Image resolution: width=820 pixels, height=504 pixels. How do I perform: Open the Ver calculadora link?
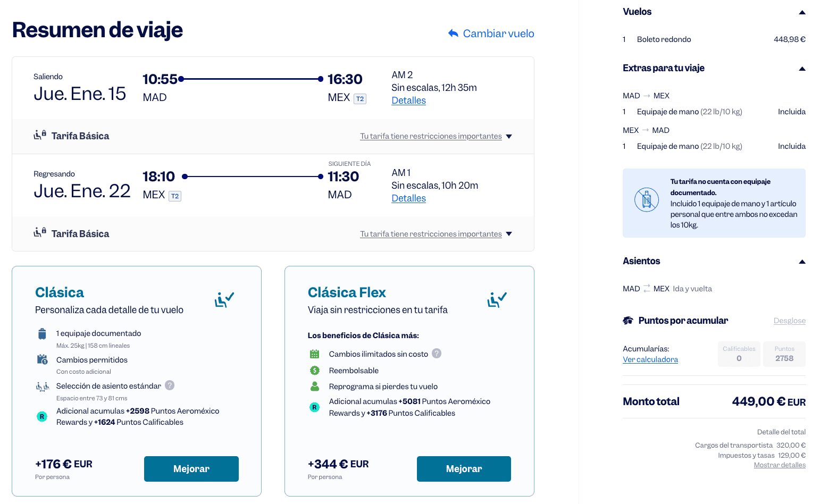click(650, 359)
